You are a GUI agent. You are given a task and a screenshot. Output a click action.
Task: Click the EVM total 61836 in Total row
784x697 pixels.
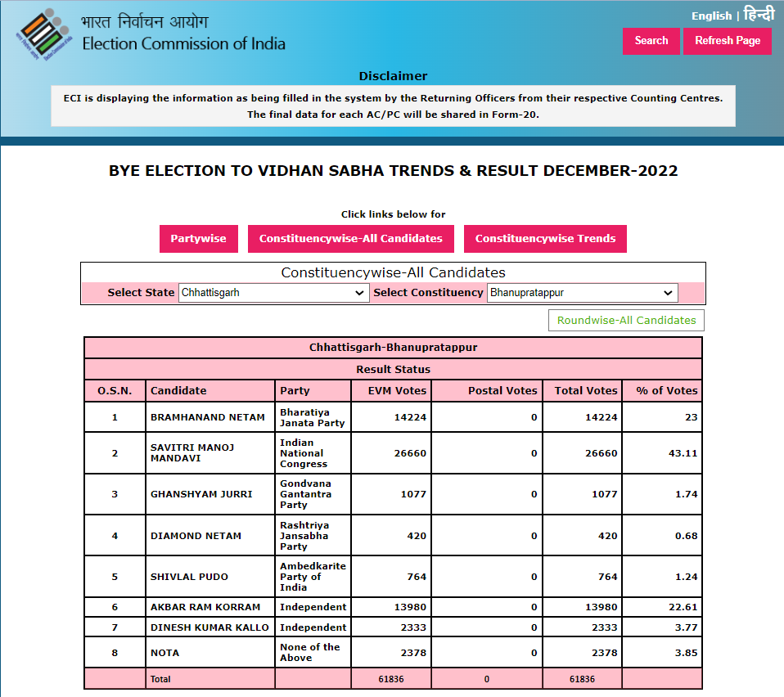tap(391, 679)
